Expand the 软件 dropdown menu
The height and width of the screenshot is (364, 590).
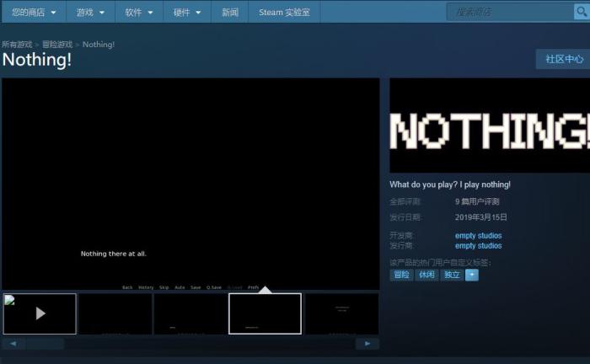coord(139,13)
